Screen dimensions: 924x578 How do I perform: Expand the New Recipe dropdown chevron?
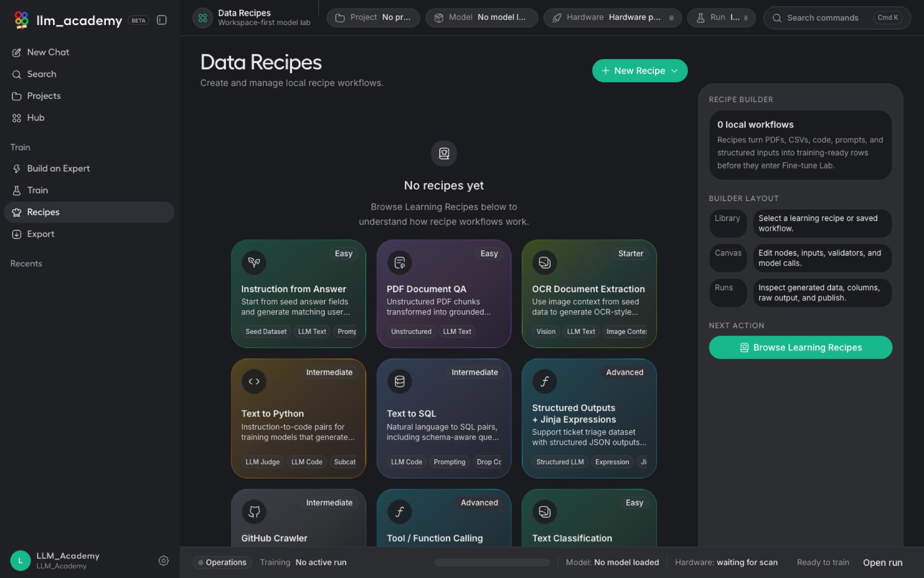675,71
